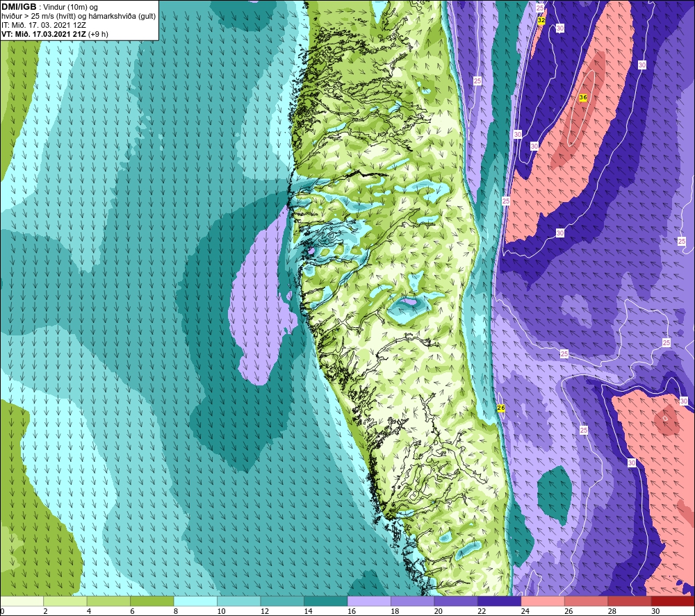Click the 'Vindur (10m) og' text in the legend

[x=70, y=8]
